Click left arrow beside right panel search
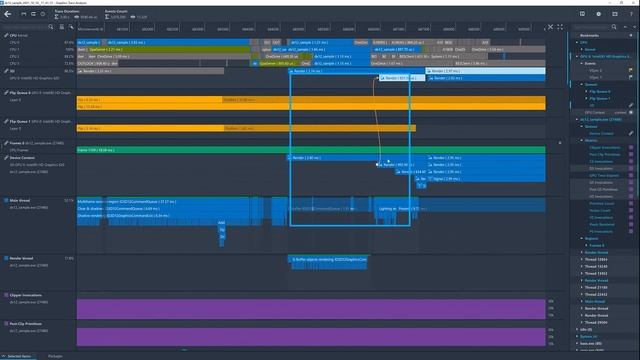Screen dimensions: 640x360 [x=625, y=27]
